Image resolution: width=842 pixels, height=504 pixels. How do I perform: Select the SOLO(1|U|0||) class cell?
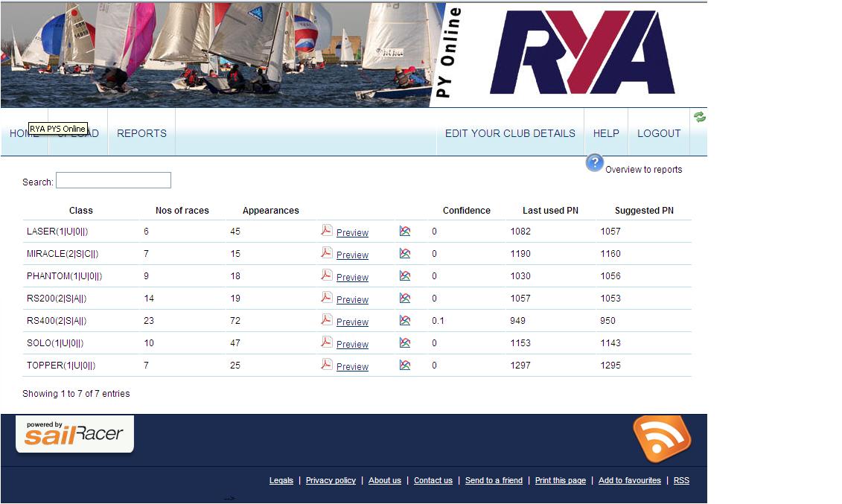click(x=55, y=343)
